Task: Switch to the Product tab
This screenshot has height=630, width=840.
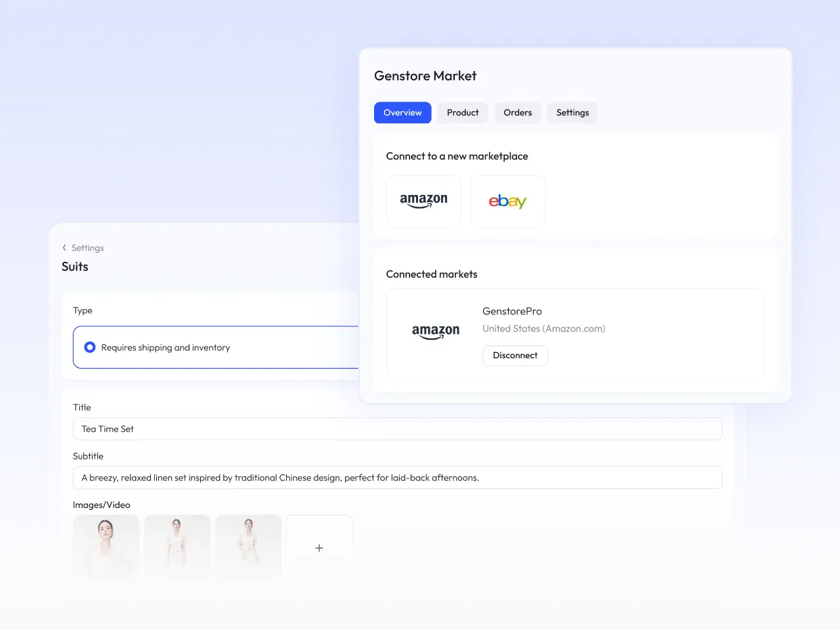Action: (463, 113)
